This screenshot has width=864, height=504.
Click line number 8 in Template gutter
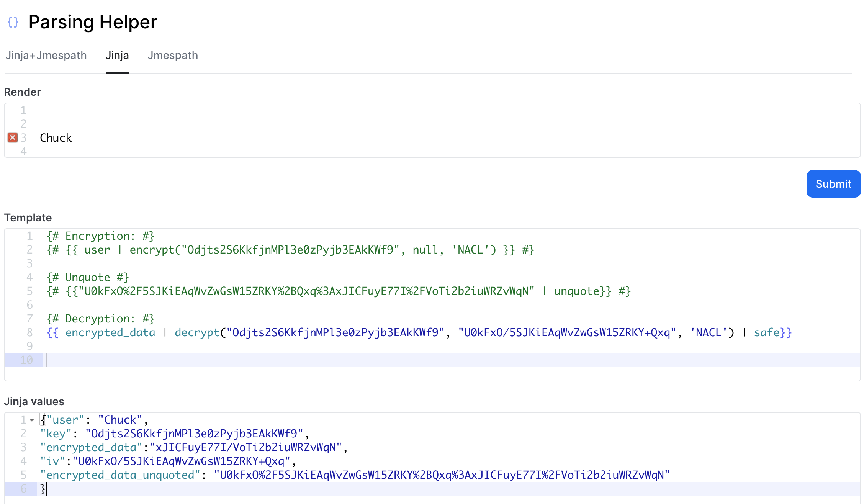coord(29,332)
